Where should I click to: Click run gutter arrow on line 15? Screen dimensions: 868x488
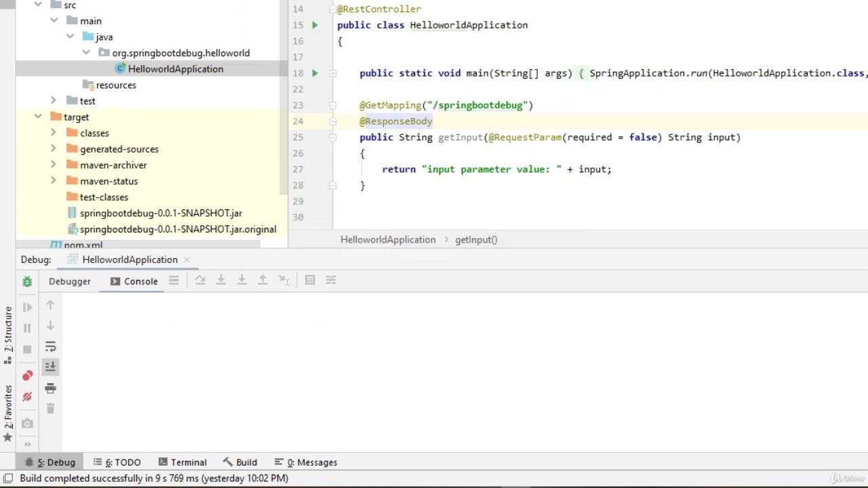[x=315, y=25]
